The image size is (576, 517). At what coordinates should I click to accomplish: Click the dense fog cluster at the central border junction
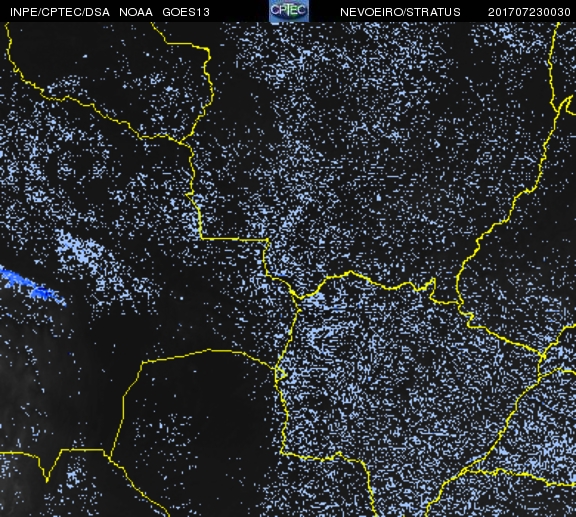(x=312, y=299)
